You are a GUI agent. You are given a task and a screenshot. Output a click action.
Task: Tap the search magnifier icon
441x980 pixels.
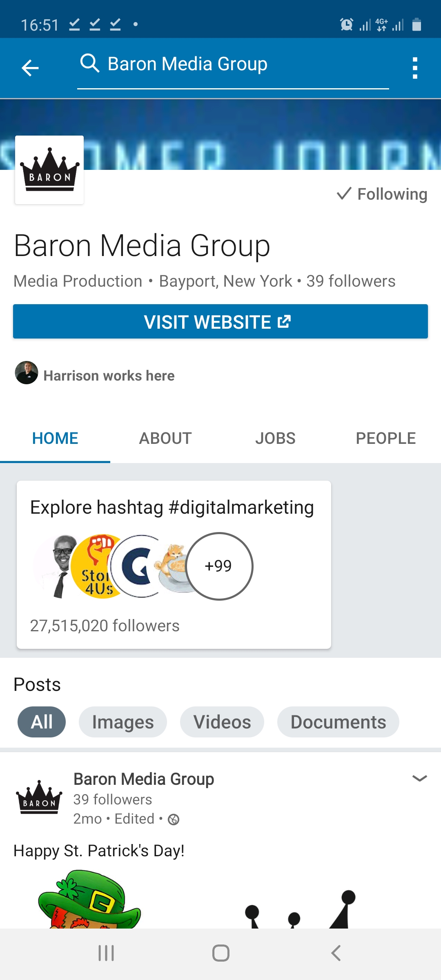tap(90, 63)
